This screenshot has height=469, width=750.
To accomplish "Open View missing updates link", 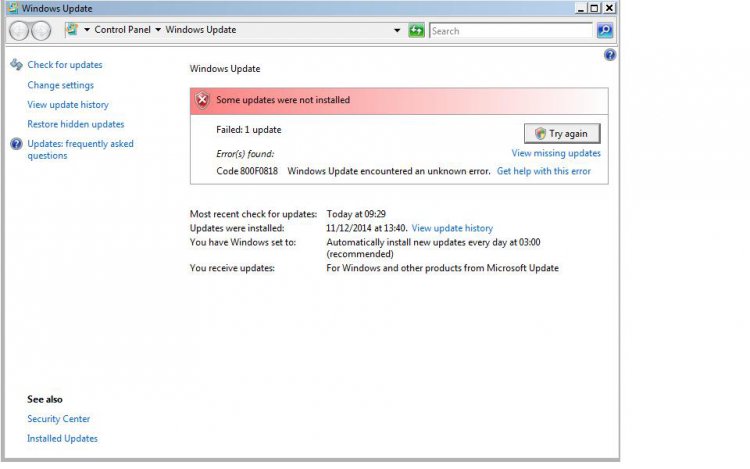I will [556, 153].
